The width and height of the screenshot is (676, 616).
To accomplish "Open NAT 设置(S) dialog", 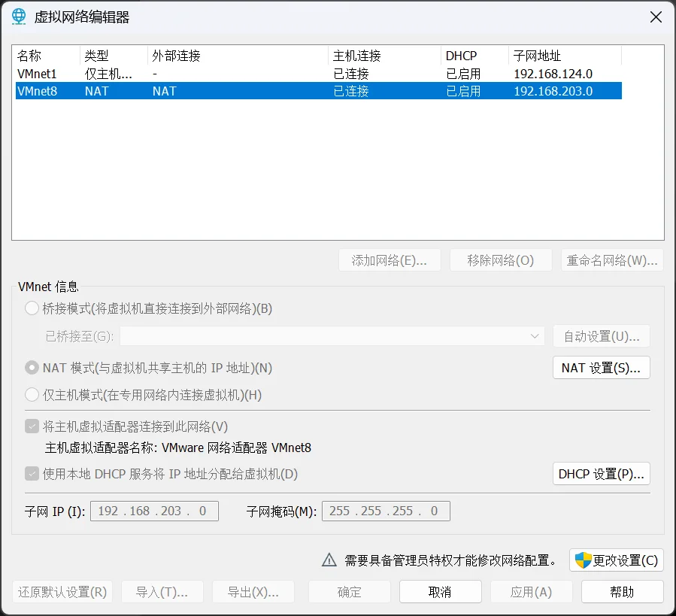I will [601, 368].
